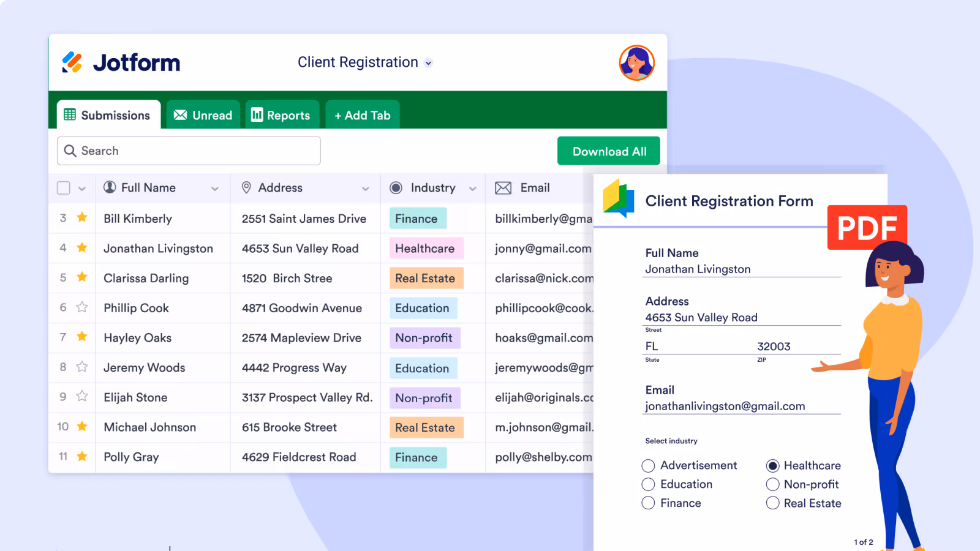Click the Address location pin icon
980x551 pixels.
click(246, 187)
